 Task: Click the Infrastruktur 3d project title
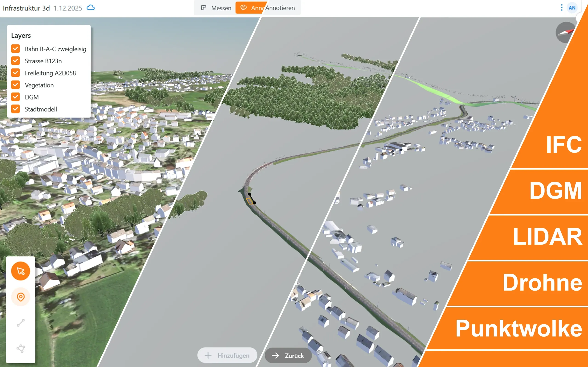26,8
